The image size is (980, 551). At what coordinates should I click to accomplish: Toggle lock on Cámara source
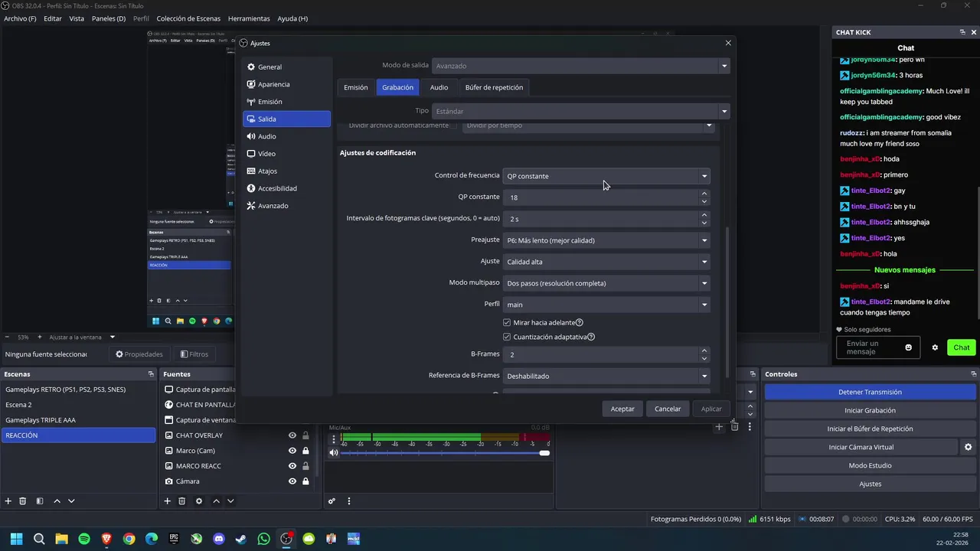pos(305,481)
